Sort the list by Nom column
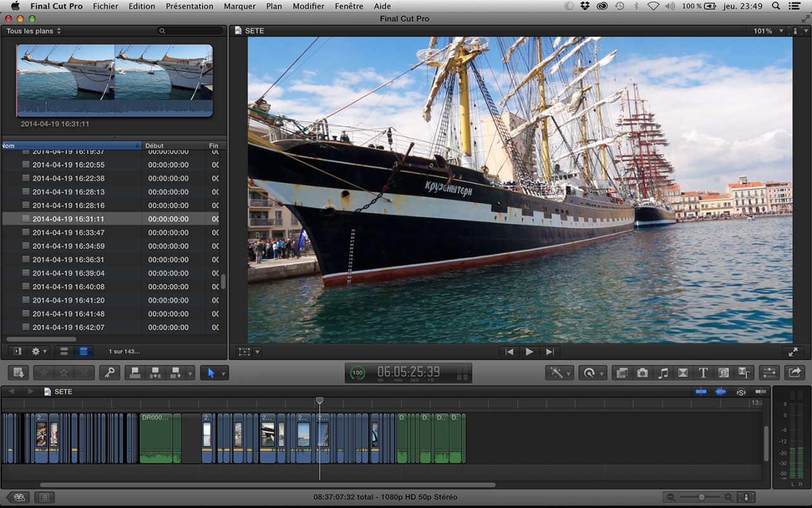This screenshot has width=812, height=508. (71, 145)
